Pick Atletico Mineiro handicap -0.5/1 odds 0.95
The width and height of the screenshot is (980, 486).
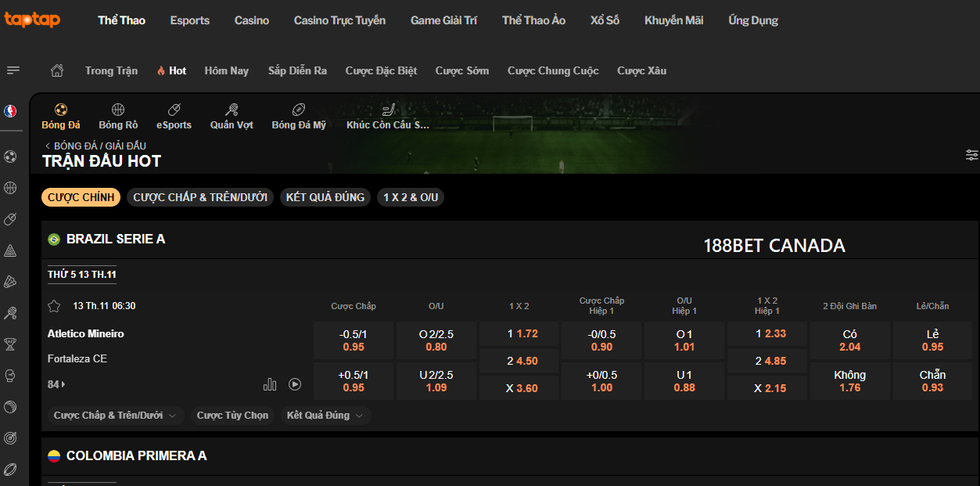354,340
